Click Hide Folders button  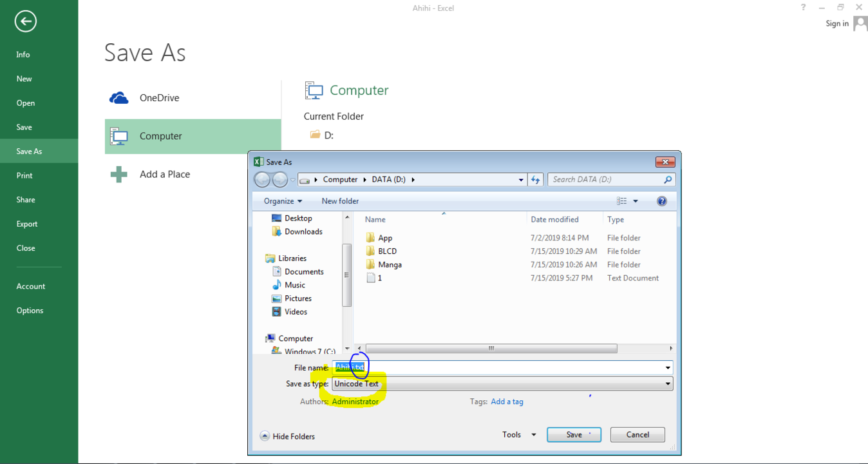287,436
